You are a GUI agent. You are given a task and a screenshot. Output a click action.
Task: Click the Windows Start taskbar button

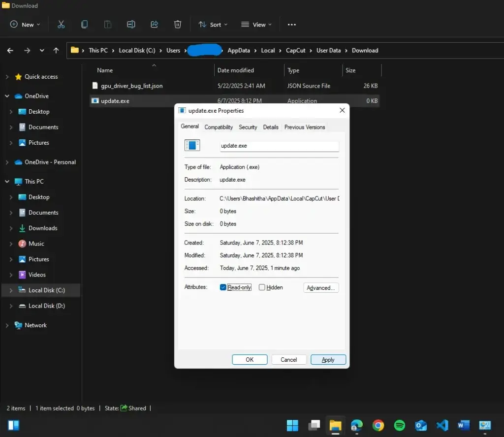pos(292,425)
